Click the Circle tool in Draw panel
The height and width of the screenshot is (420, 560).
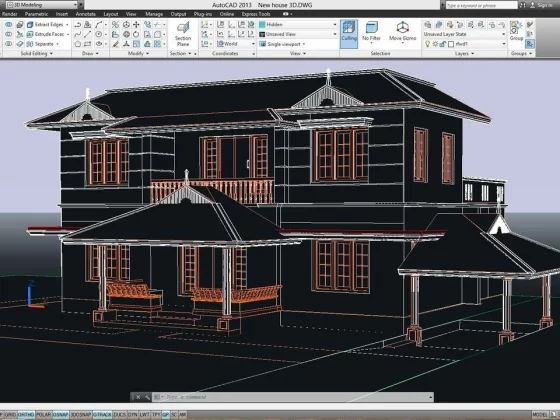(99, 34)
